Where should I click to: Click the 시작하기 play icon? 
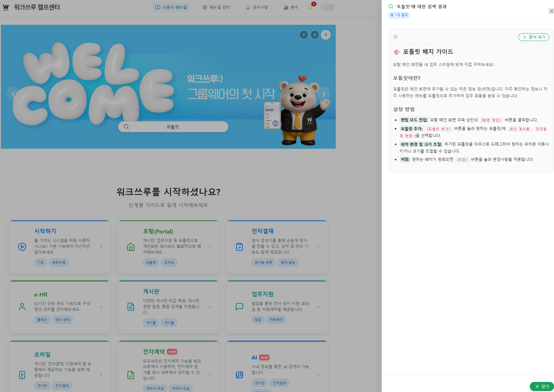pos(22,247)
